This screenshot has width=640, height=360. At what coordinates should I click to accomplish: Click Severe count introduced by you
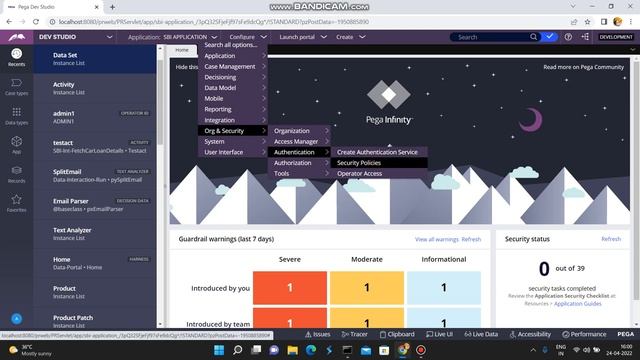pos(290,288)
